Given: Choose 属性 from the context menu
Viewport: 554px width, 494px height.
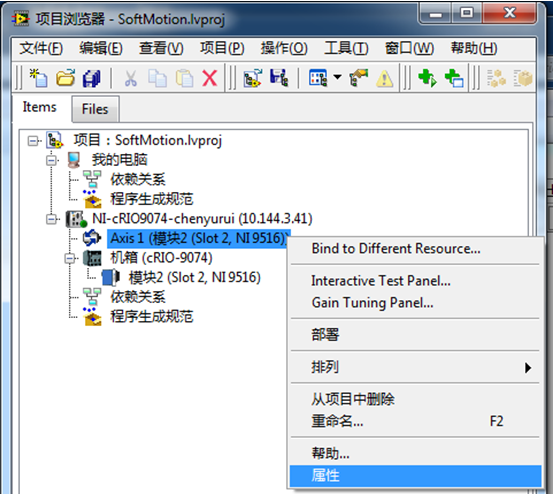Looking at the screenshot, I should point(416,476).
